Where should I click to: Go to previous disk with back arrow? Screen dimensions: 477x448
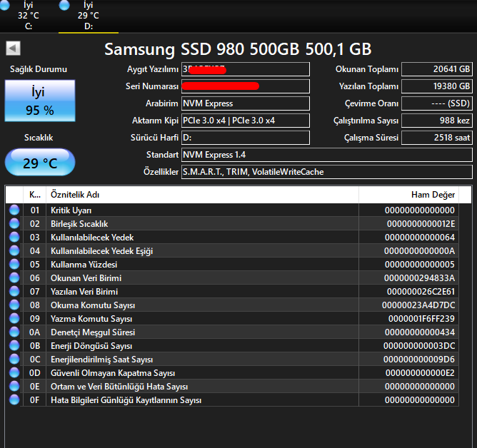click(13, 49)
